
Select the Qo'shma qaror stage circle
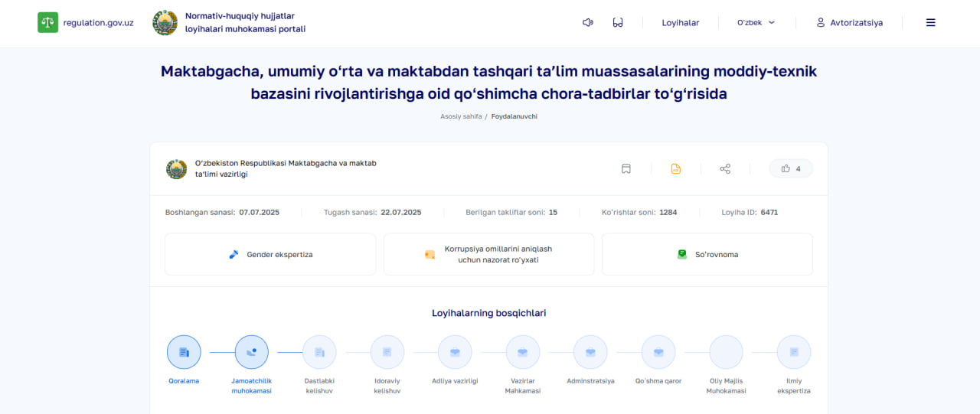point(658,352)
